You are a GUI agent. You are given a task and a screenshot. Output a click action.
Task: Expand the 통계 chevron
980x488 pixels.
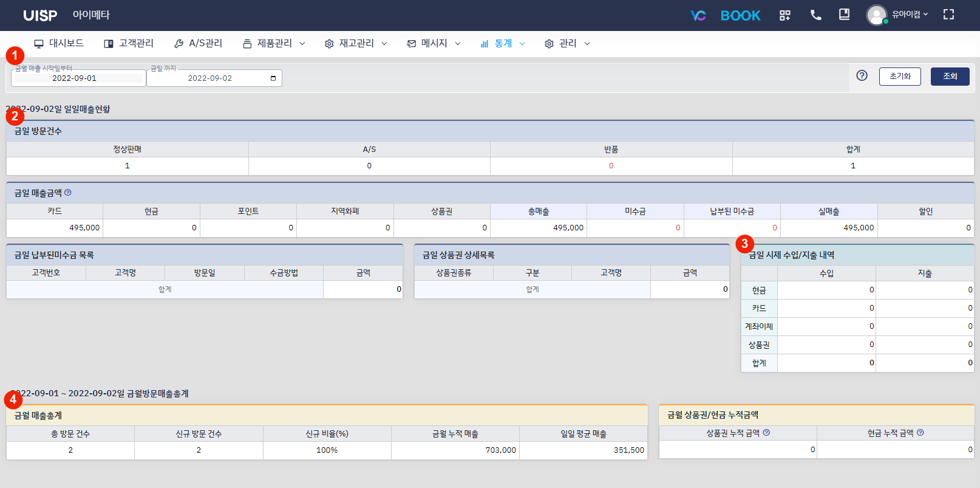tap(522, 44)
